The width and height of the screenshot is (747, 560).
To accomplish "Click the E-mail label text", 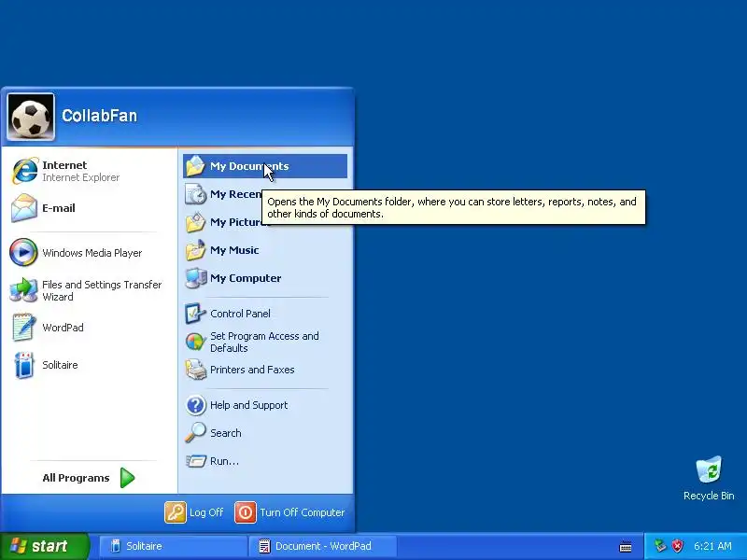I will point(58,208).
